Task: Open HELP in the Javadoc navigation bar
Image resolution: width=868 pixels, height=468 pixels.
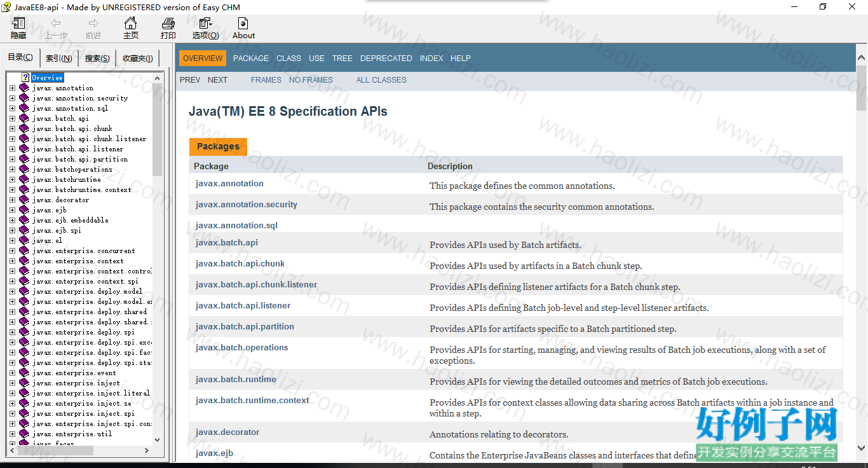Action: pos(461,58)
